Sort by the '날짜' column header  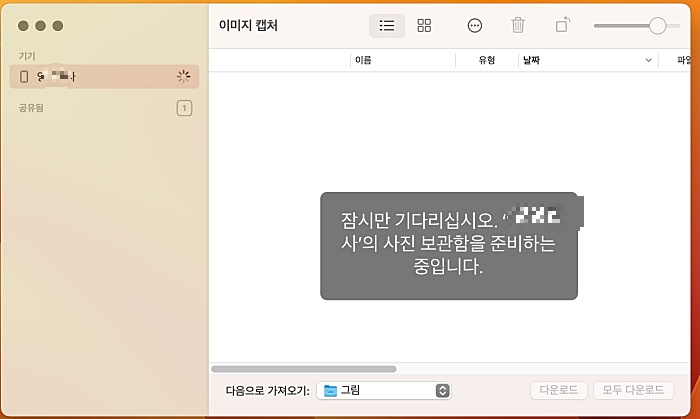(x=531, y=60)
